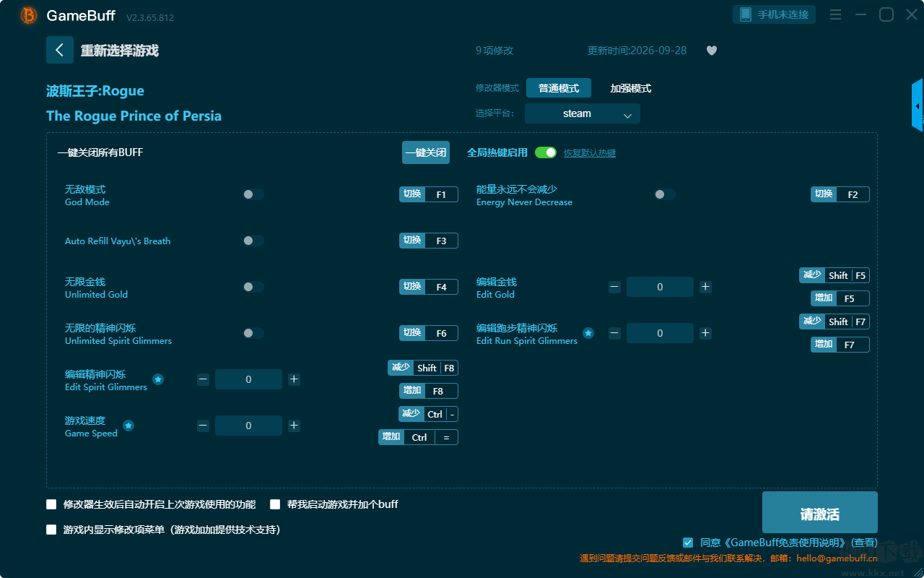This screenshot has width=924, height=578.
Task: Switch to 加强模式 mode tab
Action: 631,88
